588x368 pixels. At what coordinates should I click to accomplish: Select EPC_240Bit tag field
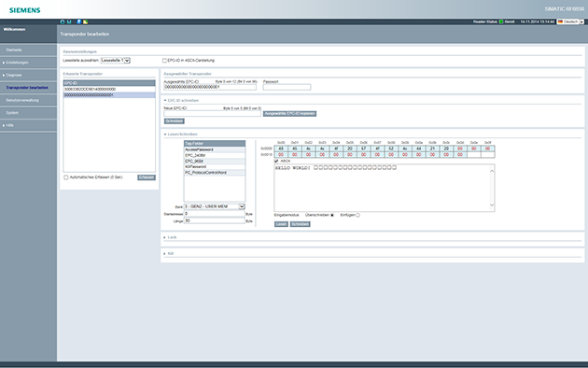215,155
